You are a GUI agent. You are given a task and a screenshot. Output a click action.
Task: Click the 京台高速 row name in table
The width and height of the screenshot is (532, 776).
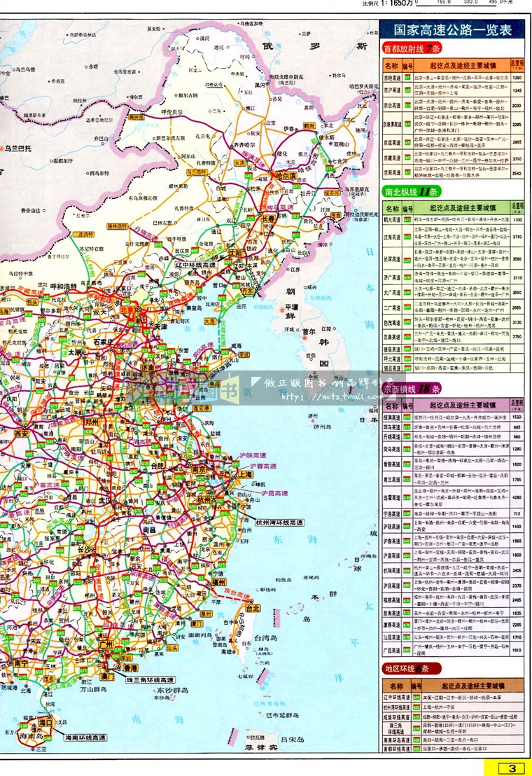coord(392,106)
